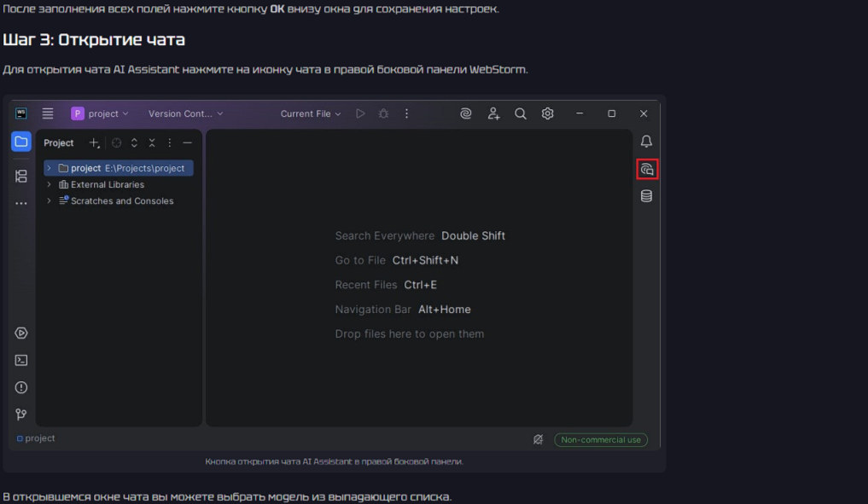Open the Git tool window
The image size is (868, 504).
click(x=21, y=414)
